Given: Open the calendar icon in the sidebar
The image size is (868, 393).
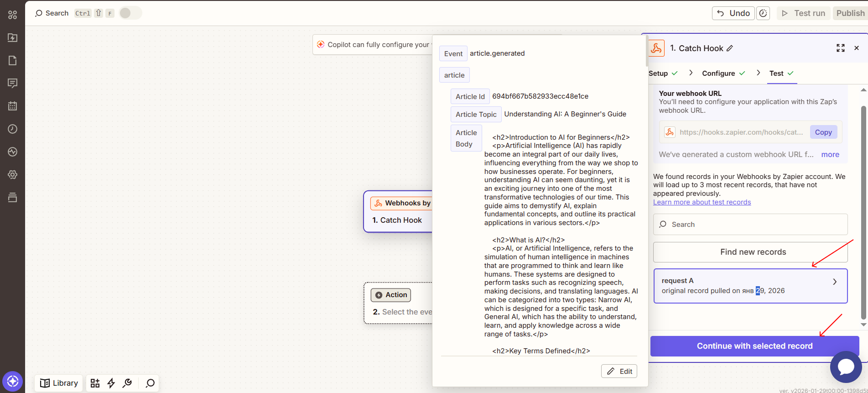Looking at the screenshot, I should 12,106.
